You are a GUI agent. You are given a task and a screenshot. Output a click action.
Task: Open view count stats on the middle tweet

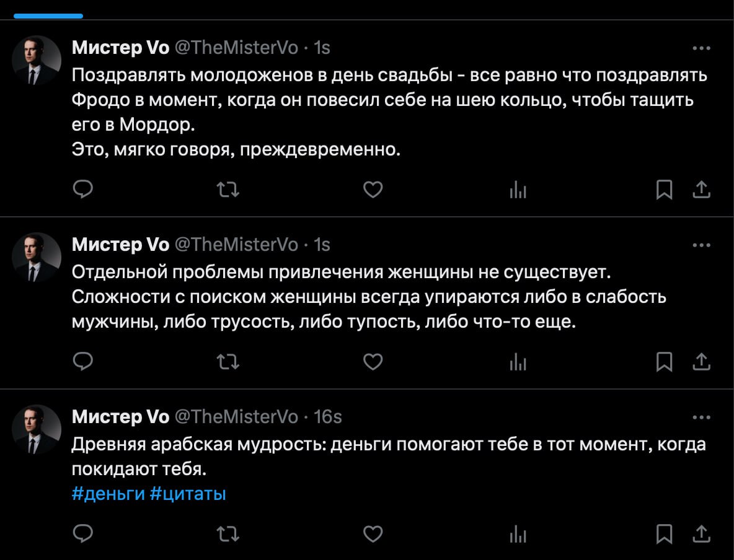518,362
